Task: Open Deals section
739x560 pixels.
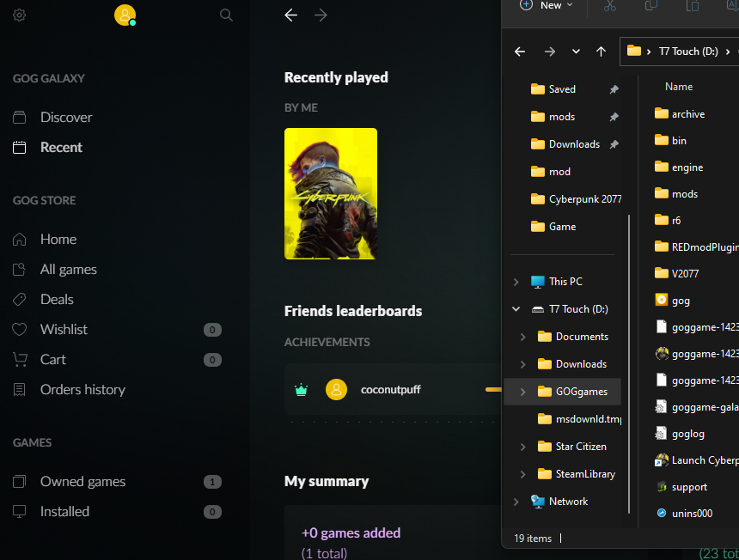Action: [57, 300]
